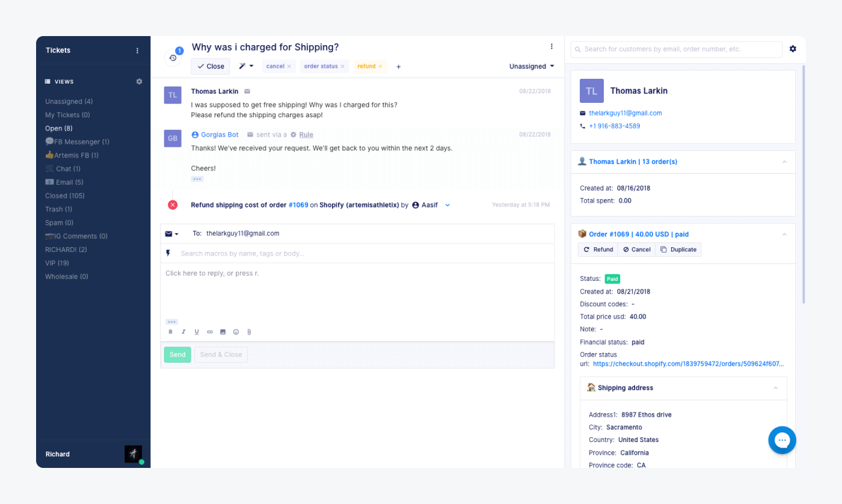Screen dimensions: 842x504
Task: Collapse the Thomas Larkin 13 orders panel
Action: click(x=784, y=162)
